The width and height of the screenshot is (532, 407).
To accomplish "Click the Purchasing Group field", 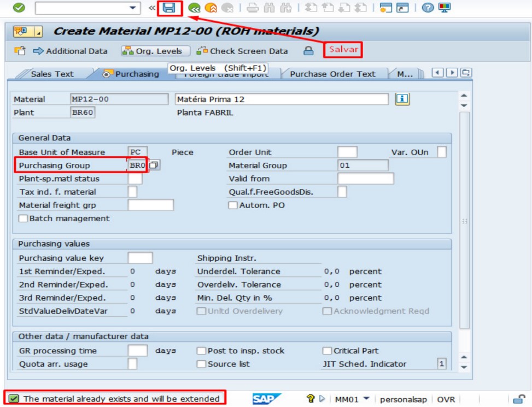I will click(137, 165).
